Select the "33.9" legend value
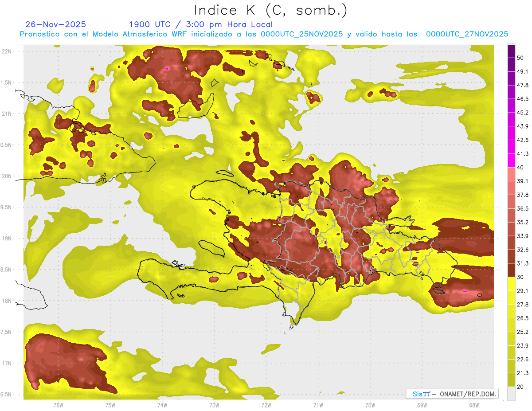532x411 pixels. pyautogui.click(x=523, y=236)
